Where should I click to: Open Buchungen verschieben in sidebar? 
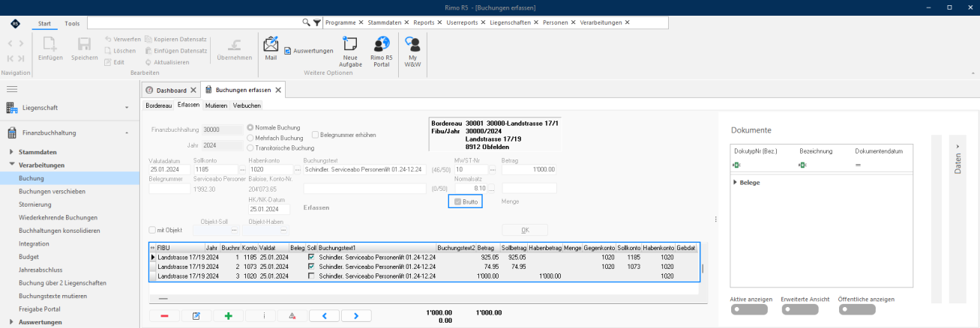coord(51,191)
